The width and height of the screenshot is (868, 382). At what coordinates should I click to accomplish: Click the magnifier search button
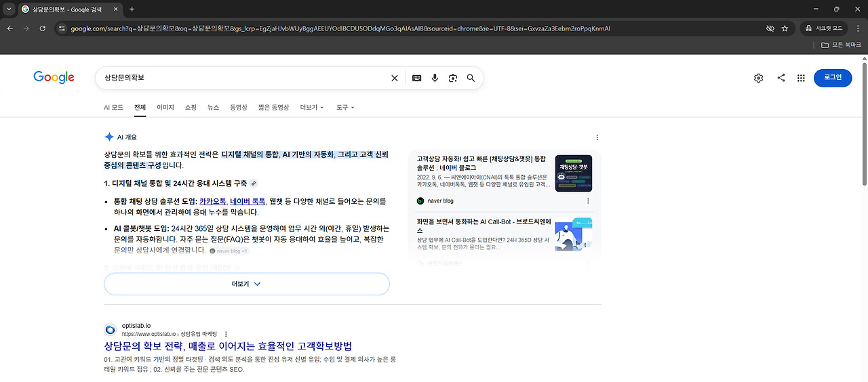tap(471, 78)
